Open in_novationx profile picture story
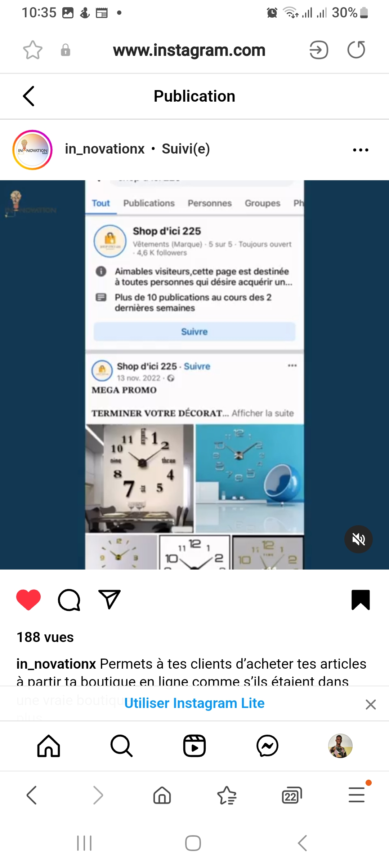Image resolution: width=389 pixels, height=868 pixels. click(x=32, y=150)
